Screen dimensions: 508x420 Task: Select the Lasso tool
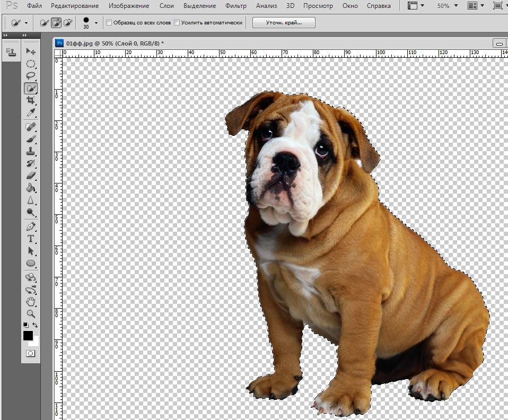click(31, 76)
